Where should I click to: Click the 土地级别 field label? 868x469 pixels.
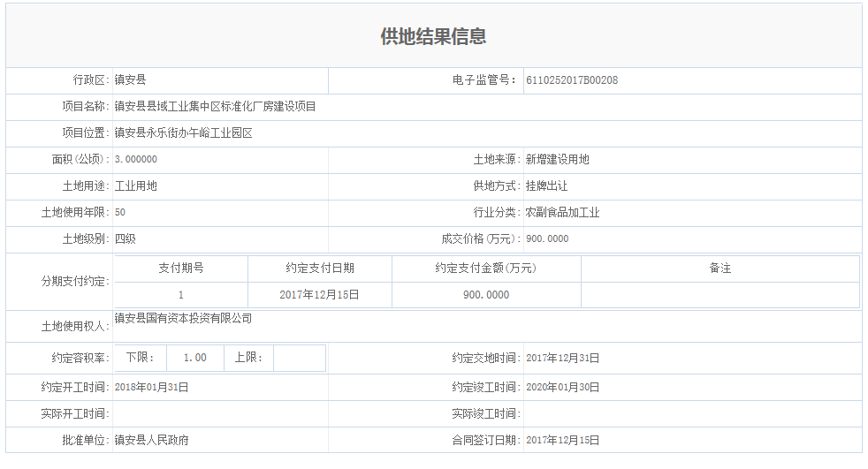pos(86,239)
